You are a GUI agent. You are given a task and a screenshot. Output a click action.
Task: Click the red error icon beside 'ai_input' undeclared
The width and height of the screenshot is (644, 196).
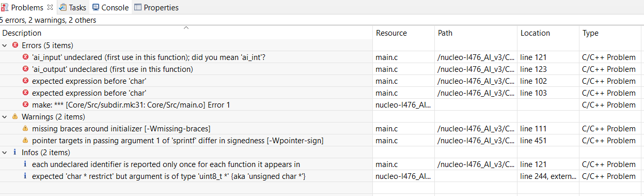pyautogui.click(x=25, y=57)
